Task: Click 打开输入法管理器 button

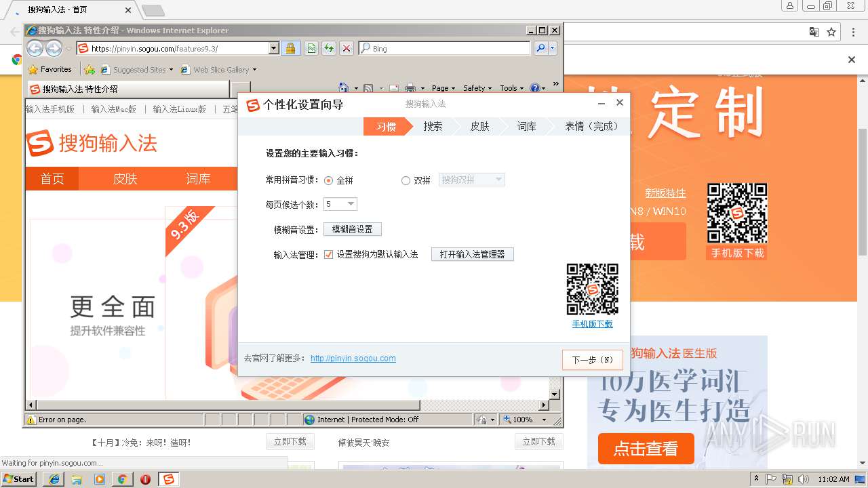Action: click(x=473, y=254)
